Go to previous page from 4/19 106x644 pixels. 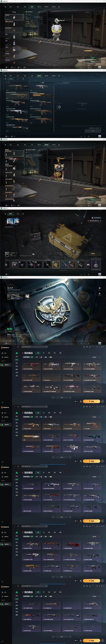pyautogui.click(x=53, y=577)
